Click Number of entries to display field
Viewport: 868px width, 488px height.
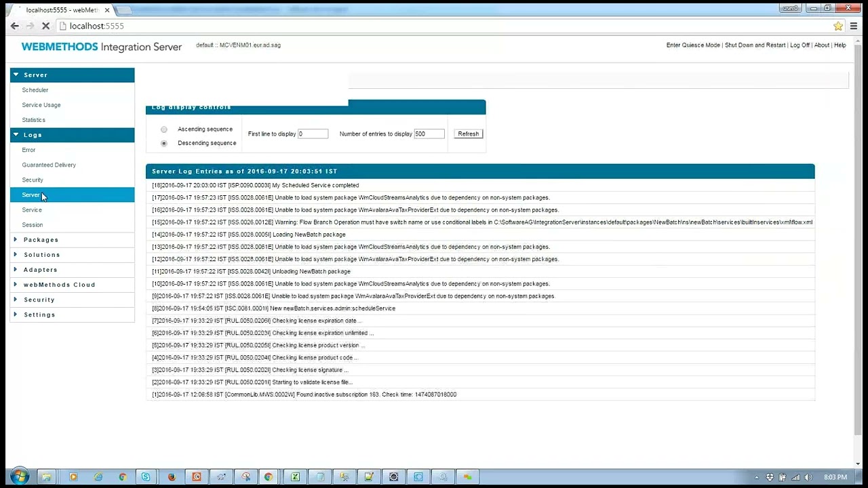(429, 134)
